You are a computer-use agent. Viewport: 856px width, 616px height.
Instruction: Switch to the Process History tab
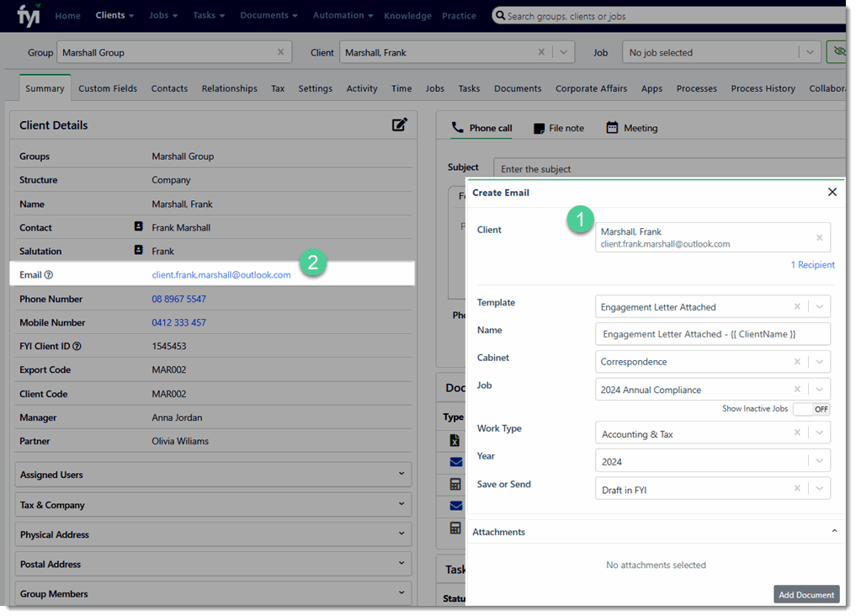pos(763,88)
